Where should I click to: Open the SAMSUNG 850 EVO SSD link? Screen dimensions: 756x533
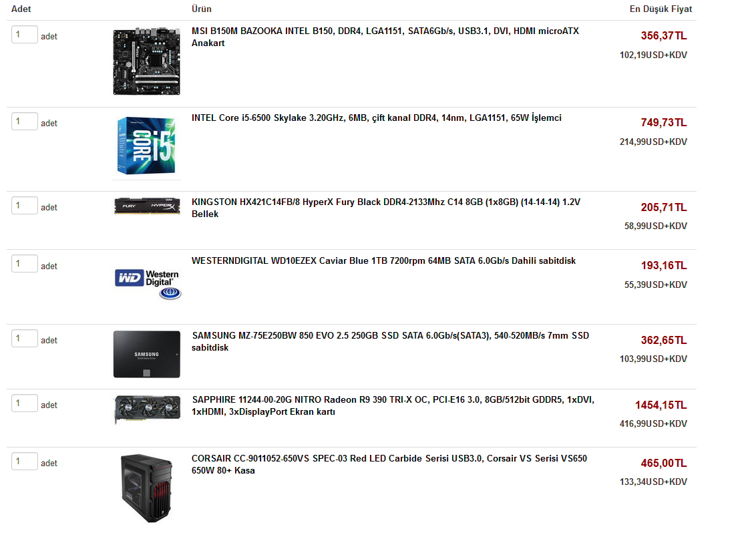pyautogui.click(x=390, y=341)
